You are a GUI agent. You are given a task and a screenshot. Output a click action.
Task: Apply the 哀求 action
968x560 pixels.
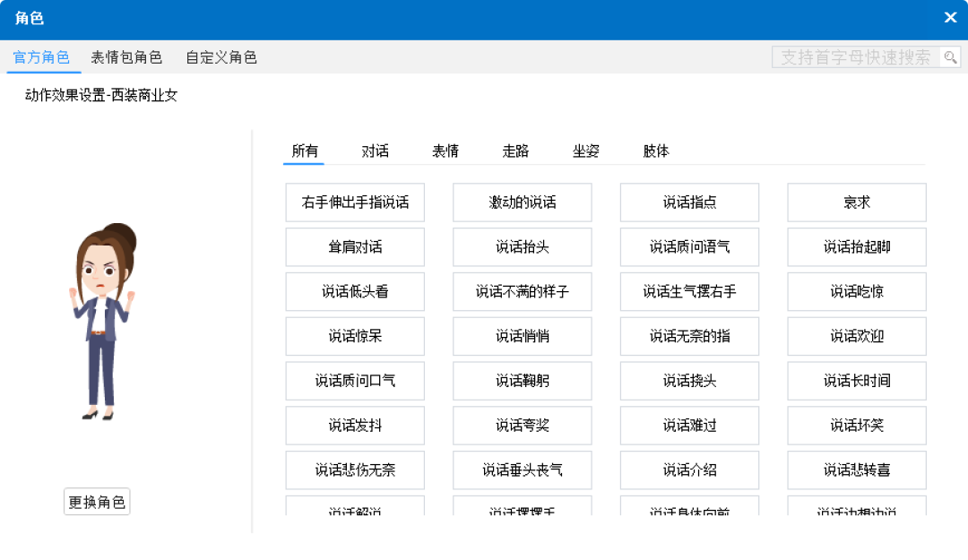point(857,202)
